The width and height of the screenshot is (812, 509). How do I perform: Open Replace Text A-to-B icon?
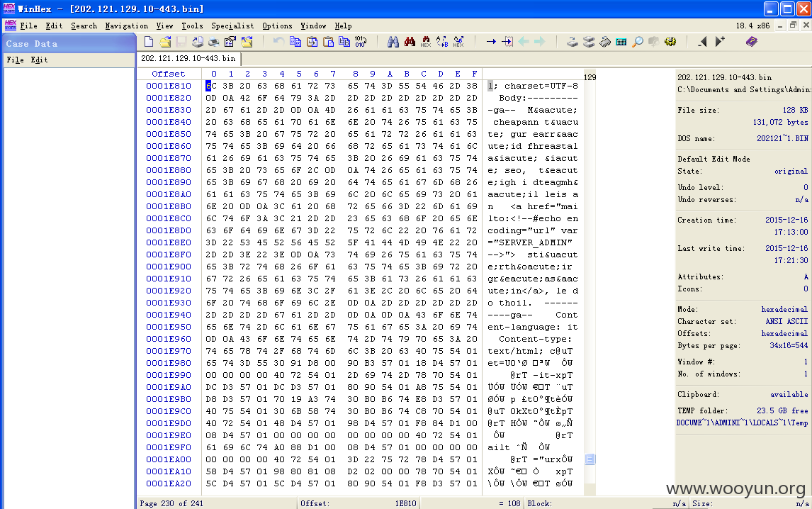442,41
